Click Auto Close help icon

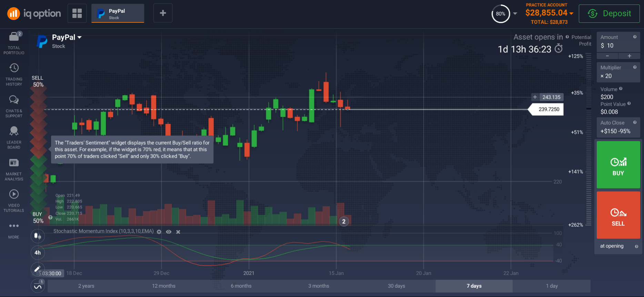[635, 122]
